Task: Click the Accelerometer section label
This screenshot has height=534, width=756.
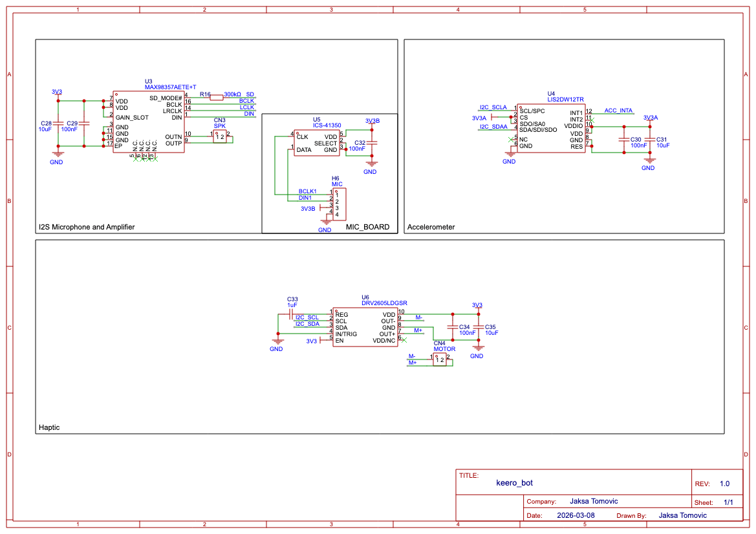Action: point(431,227)
